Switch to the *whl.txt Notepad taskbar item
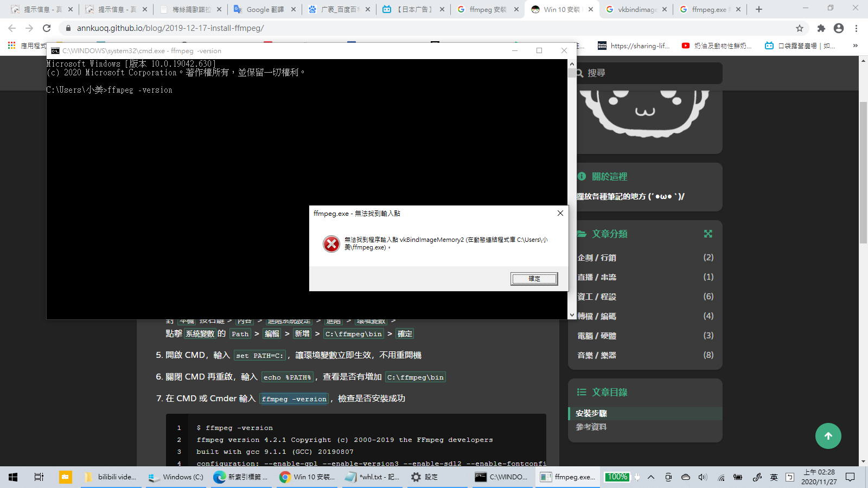Screen dimensions: 868x488 pyautogui.click(x=372, y=477)
